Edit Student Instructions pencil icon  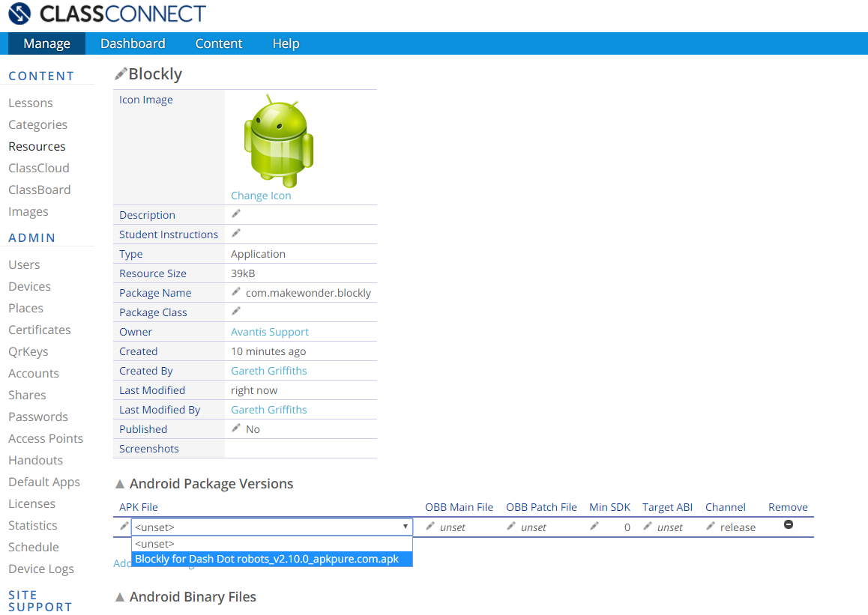coord(236,234)
